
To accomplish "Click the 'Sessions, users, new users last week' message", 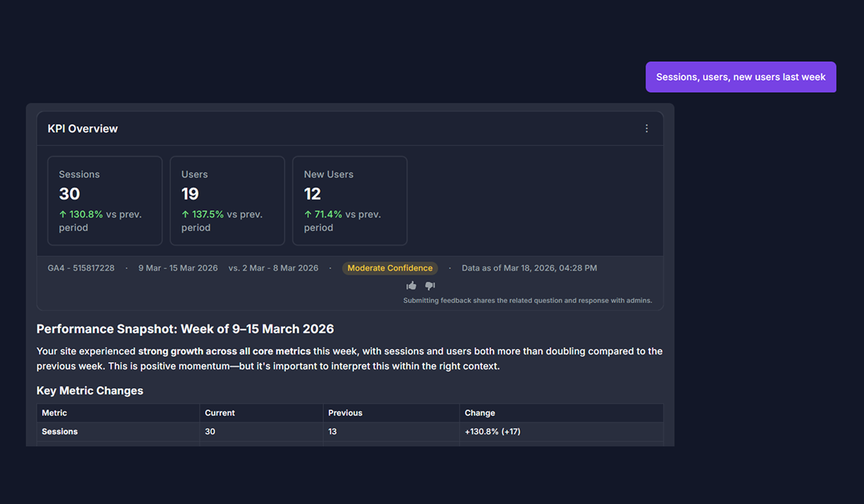I will tap(741, 77).
